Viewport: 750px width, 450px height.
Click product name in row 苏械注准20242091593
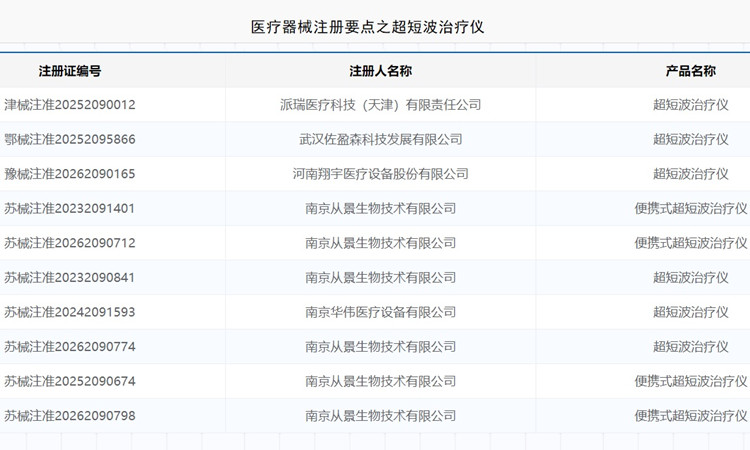691,312
